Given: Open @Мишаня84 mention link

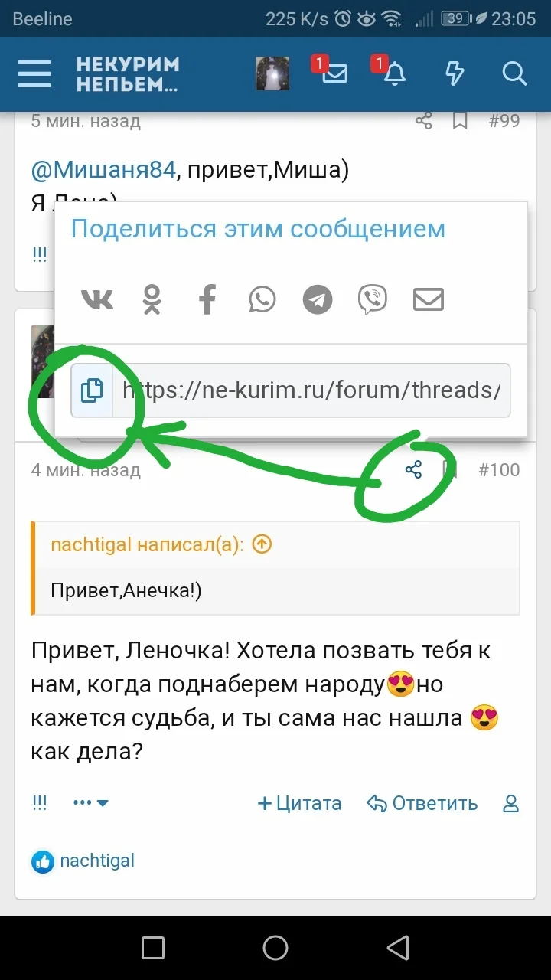Looking at the screenshot, I should [x=104, y=170].
